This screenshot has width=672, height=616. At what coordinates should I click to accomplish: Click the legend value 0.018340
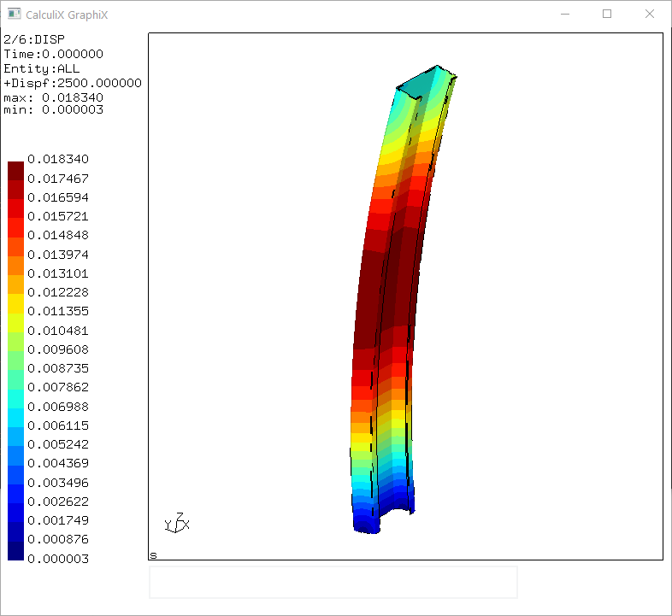point(58,160)
